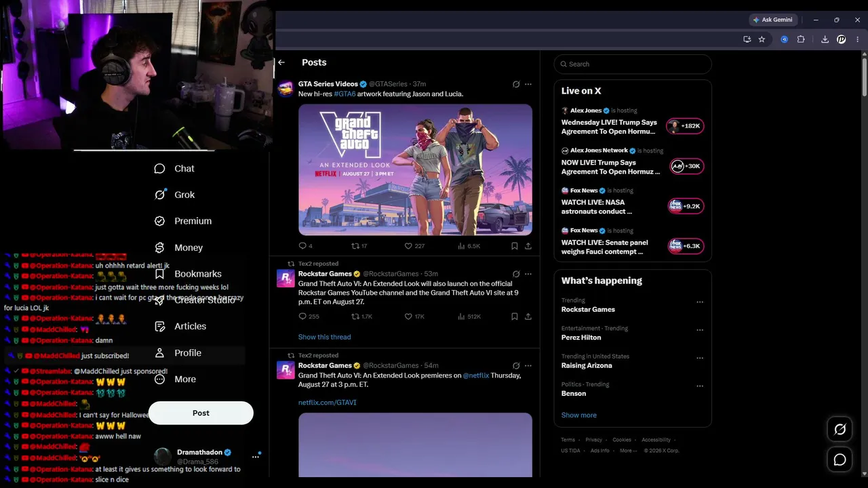The image size is (868, 488).
Task: Open more options on Rockstar's 54m post
Action: (x=528, y=365)
